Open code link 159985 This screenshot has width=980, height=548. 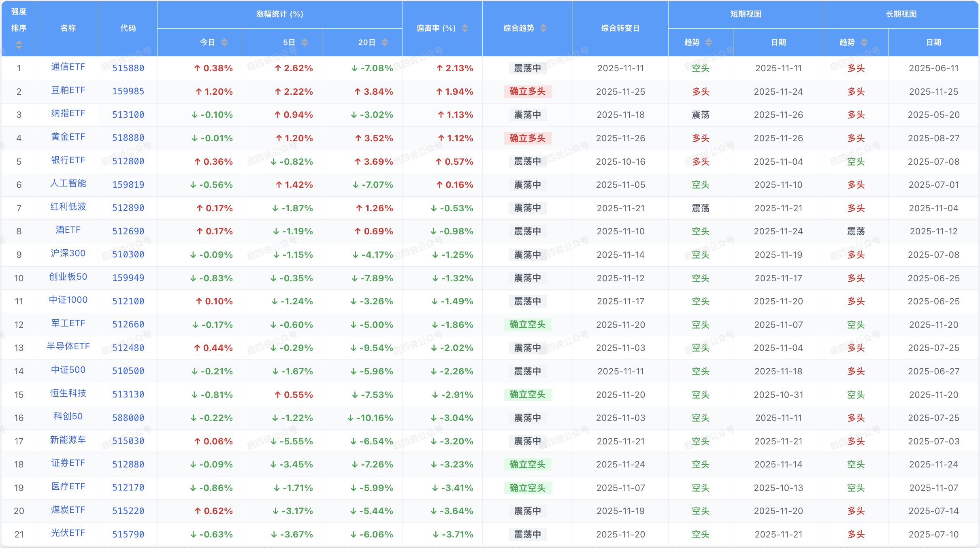pyautogui.click(x=128, y=91)
